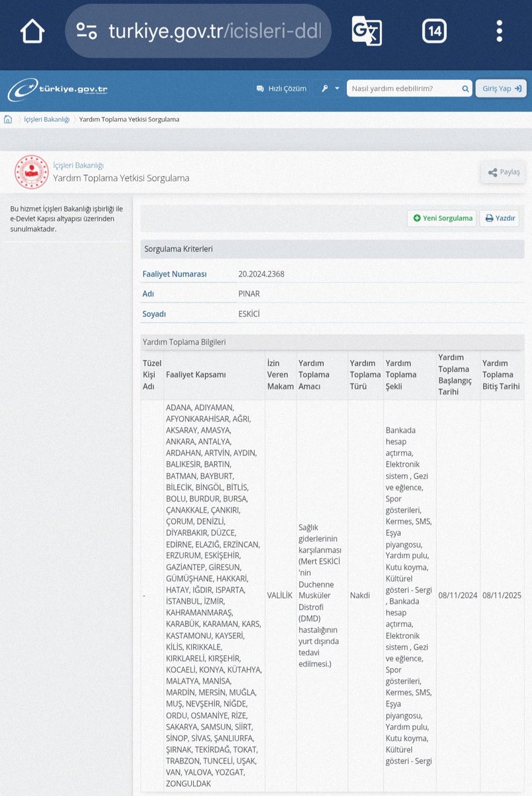Image resolution: width=532 pixels, height=796 pixels.
Task: Click the breadcrumb home icon
Action: [x=8, y=119]
